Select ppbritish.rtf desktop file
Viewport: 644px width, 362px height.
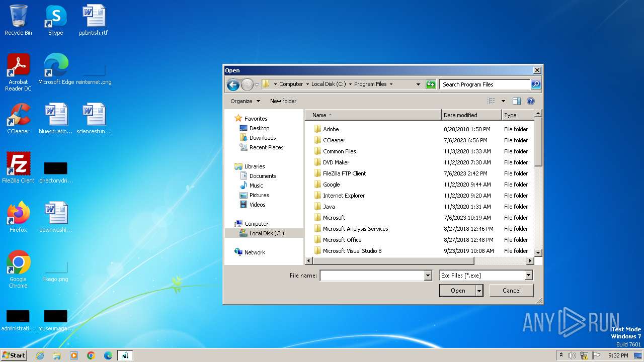point(94,21)
